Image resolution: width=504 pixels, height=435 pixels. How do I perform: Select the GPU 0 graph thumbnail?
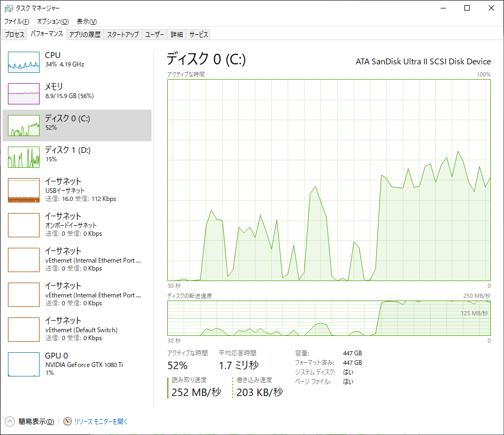pos(24,364)
